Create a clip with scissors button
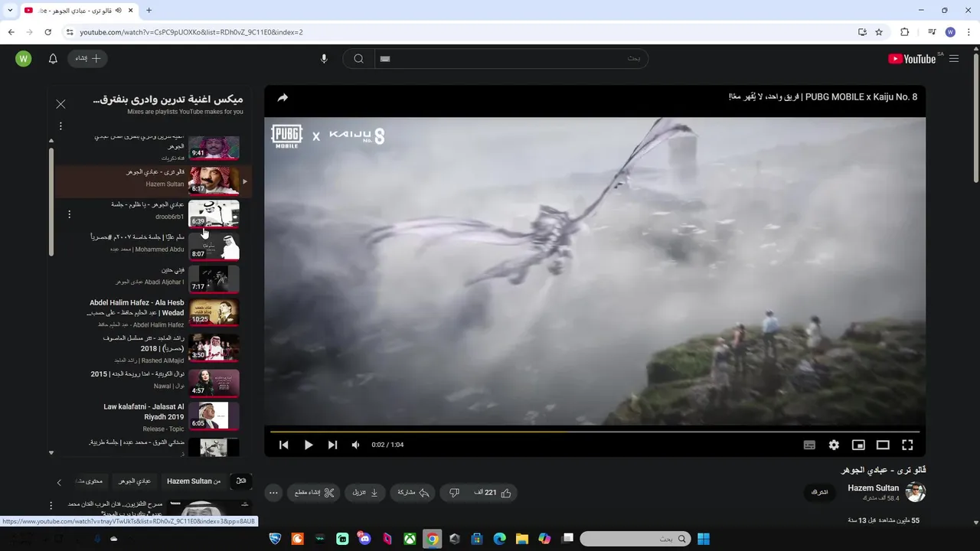The width and height of the screenshot is (980, 551). tap(315, 493)
